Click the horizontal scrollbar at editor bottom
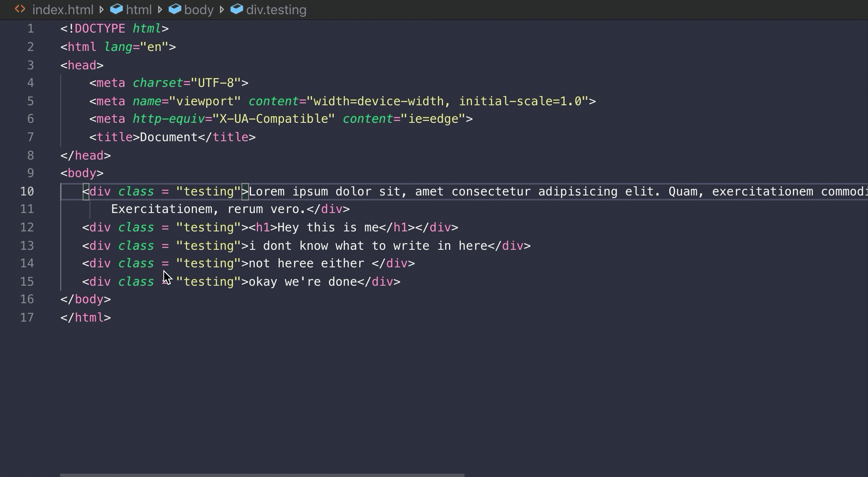Screen dimensions: 868x477 262,475
